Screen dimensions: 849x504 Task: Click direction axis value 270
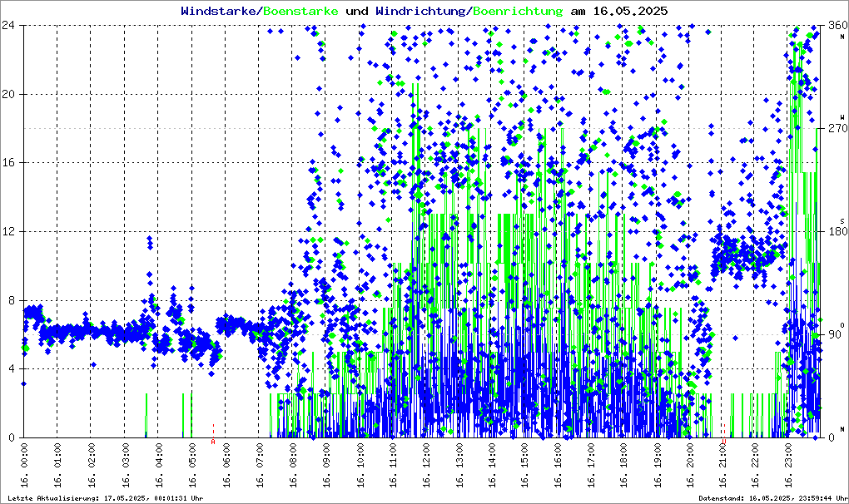coord(837,128)
